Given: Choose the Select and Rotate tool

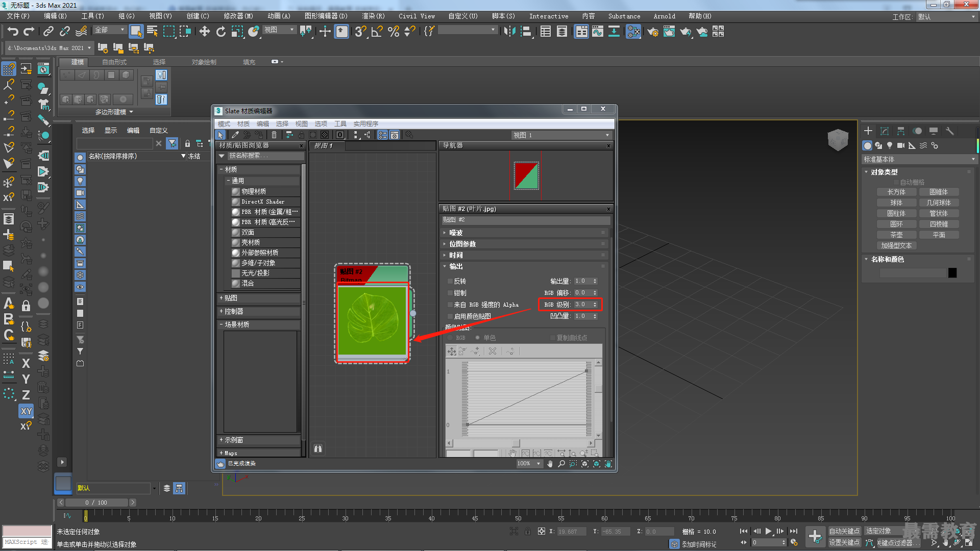Looking at the screenshot, I should click(x=221, y=32).
